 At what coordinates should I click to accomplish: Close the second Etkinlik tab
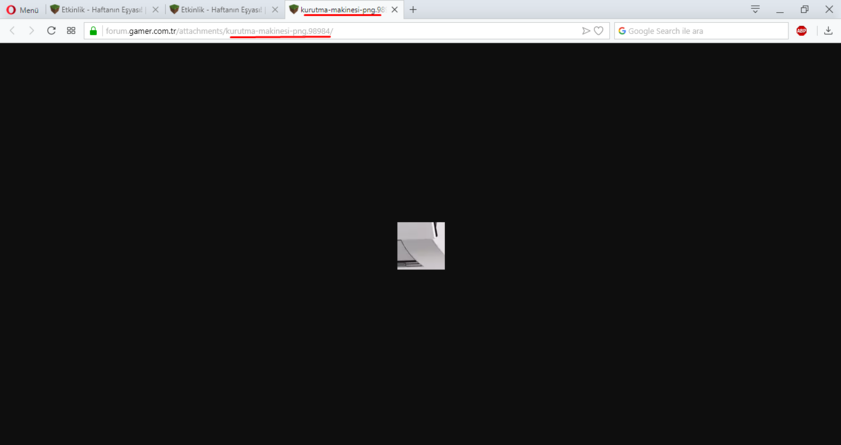[x=275, y=10]
